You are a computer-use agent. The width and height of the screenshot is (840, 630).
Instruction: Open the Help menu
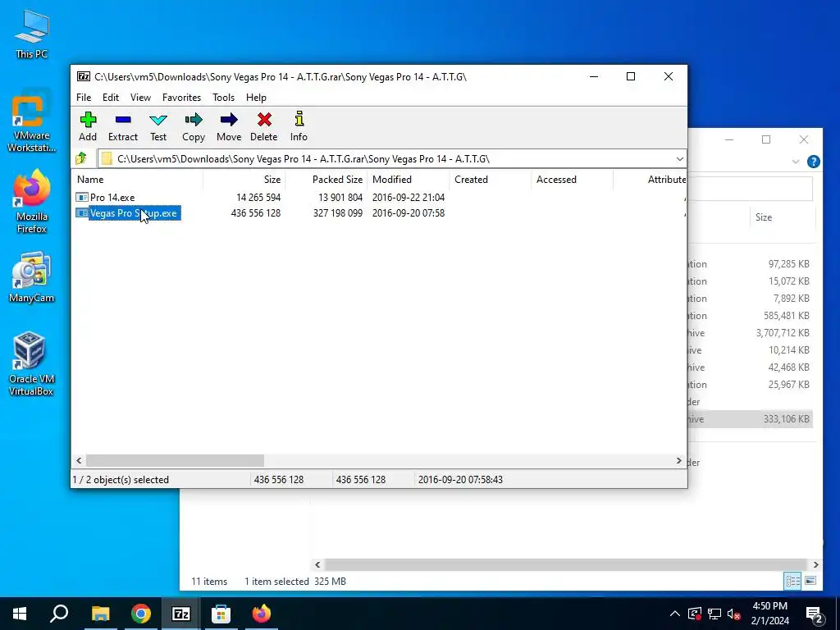pos(256,98)
